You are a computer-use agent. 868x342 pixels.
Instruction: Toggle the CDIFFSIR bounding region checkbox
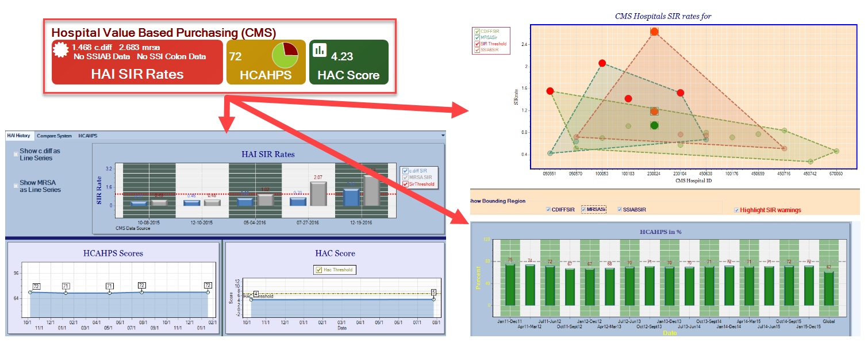pos(548,210)
